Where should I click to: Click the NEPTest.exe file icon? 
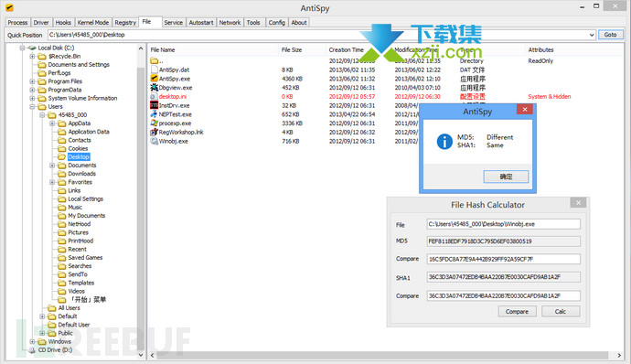[155, 114]
